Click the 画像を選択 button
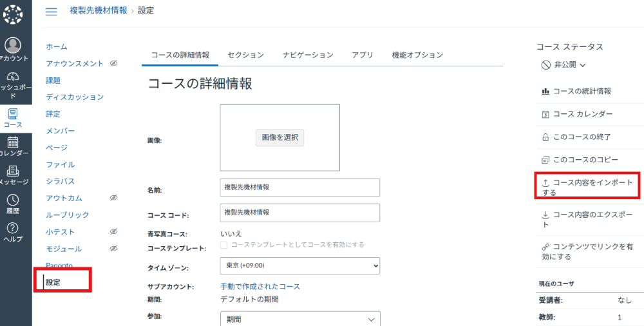 click(279, 138)
